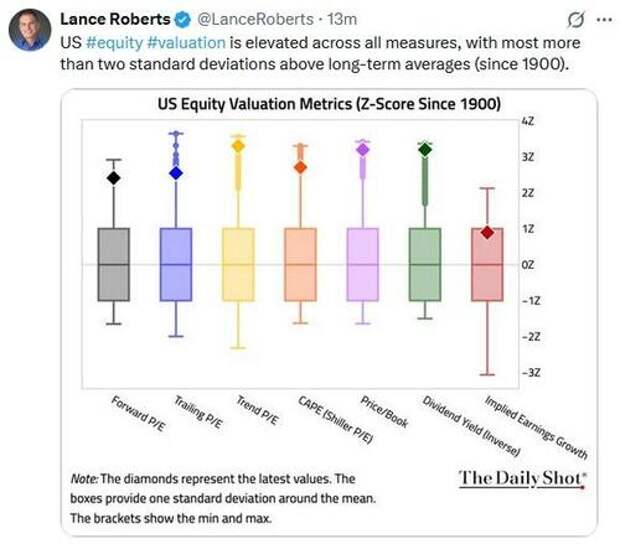Click the dark red Implied Earnings Growth diamond
The height and width of the screenshot is (544, 620).
point(487,232)
